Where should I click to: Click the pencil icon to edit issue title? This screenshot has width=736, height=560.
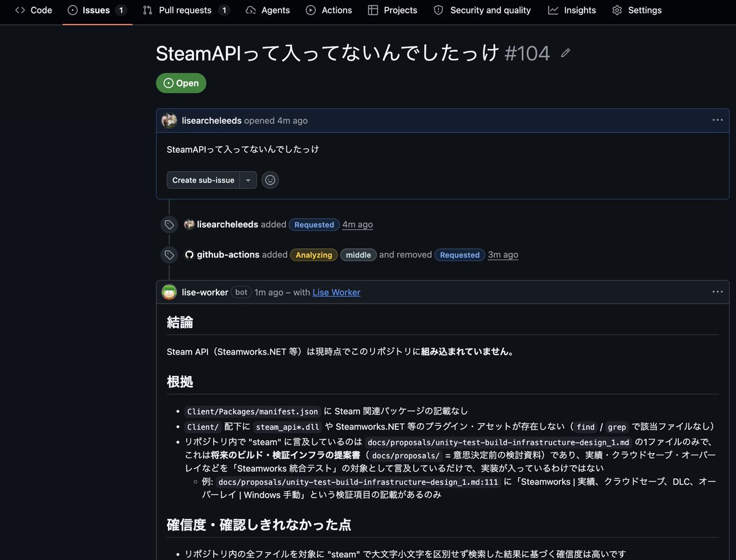pos(565,53)
